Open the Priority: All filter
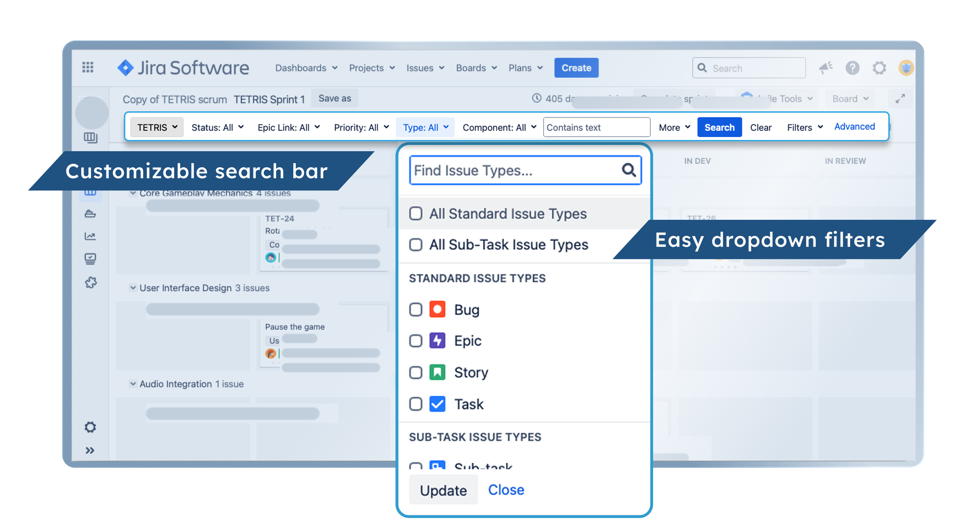 (x=361, y=127)
